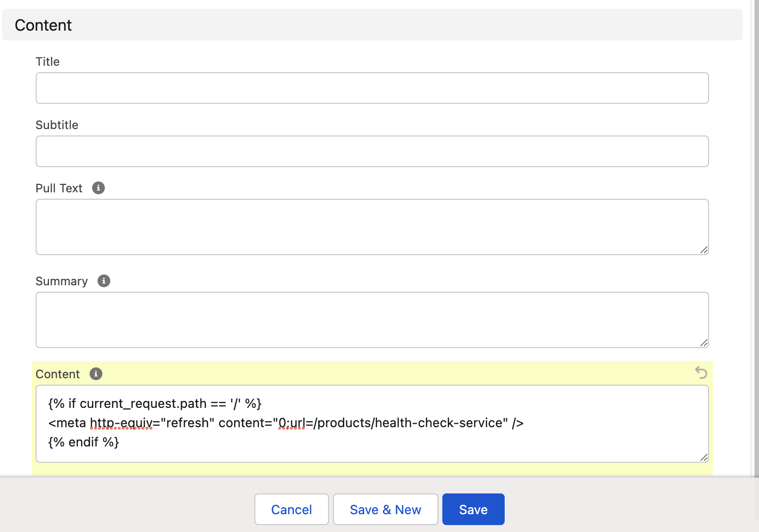The width and height of the screenshot is (759, 532).
Task: Grab the Content textarea resize handle
Action: [704, 458]
